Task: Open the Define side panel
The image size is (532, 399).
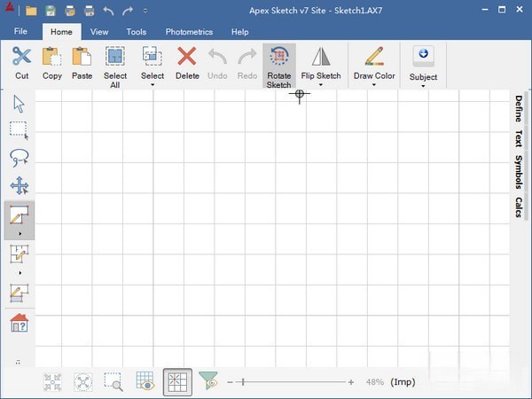Action: click(x=519, y=108)
